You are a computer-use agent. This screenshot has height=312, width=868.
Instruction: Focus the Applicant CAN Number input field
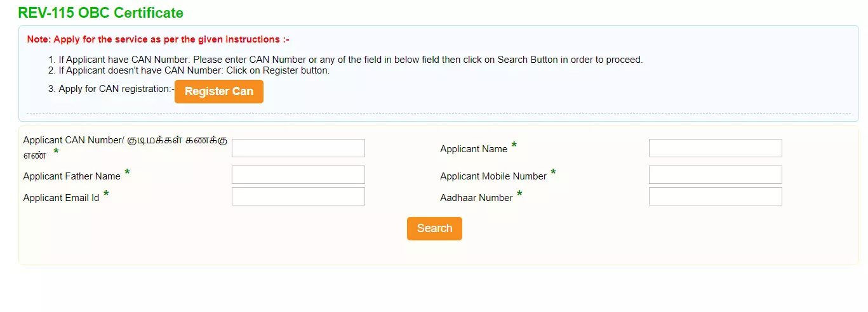[x=298, y=148]
